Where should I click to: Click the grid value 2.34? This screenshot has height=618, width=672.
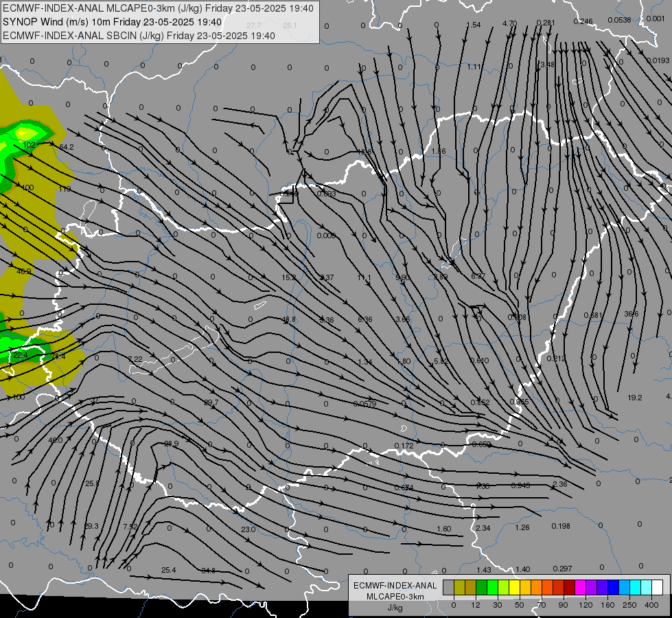click(483, 528)
